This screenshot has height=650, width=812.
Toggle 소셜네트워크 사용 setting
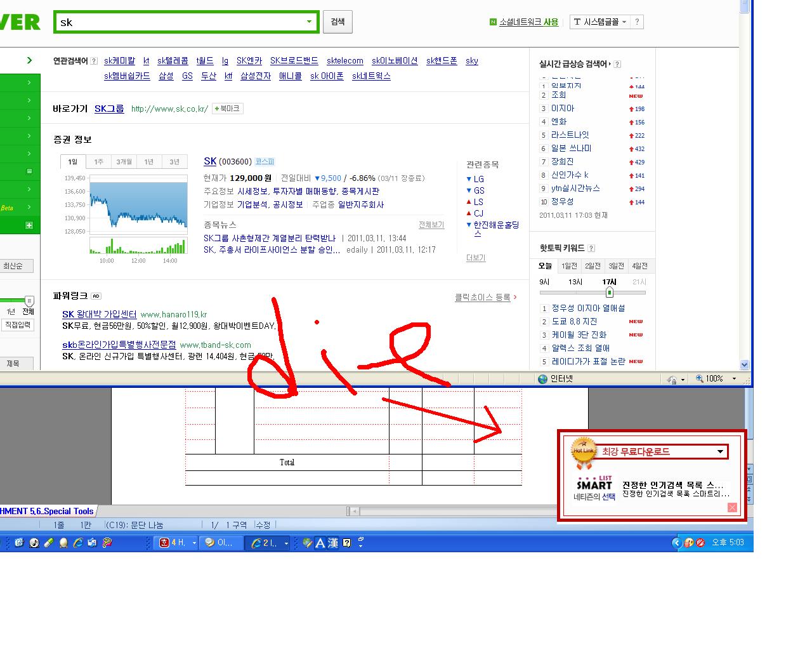[x=524, y=22]
